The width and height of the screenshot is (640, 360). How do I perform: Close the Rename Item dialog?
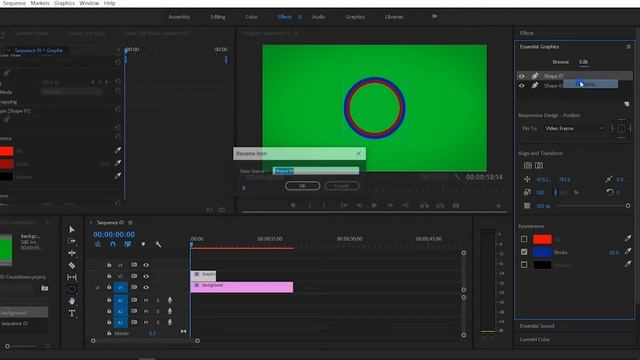pyautogui.click(x=358, y=153)
